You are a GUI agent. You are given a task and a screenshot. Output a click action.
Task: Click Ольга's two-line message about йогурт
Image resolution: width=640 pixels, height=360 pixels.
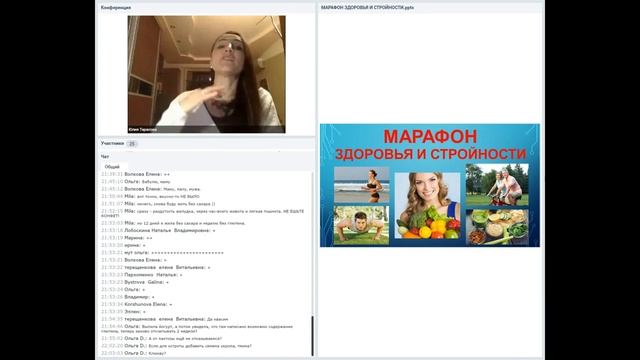coord(197,329)
